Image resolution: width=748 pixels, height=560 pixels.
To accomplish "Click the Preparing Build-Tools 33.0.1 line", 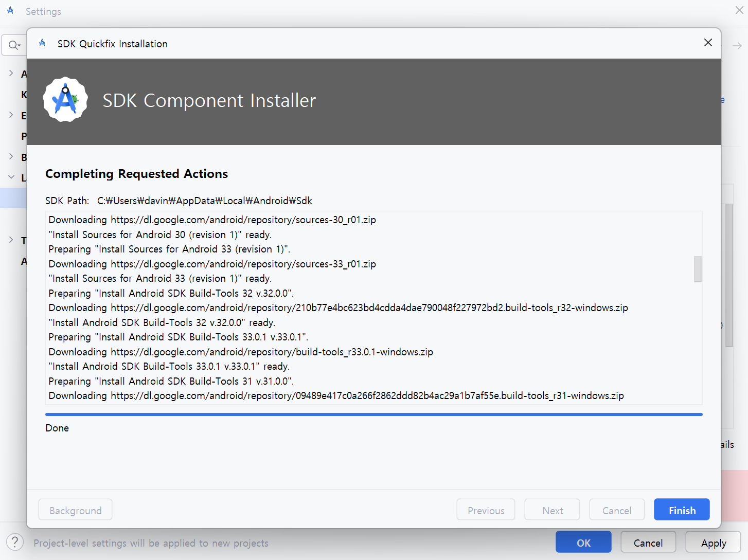I will pyautogui.click(x=179, y=337).
